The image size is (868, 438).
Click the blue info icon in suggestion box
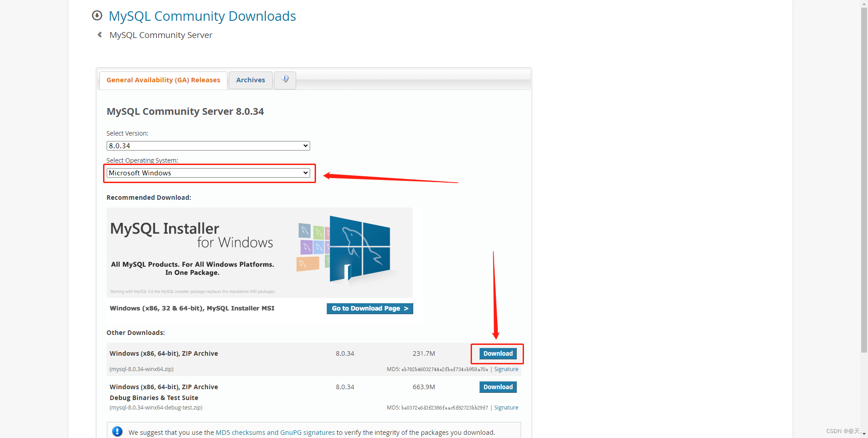click(117, 432)
